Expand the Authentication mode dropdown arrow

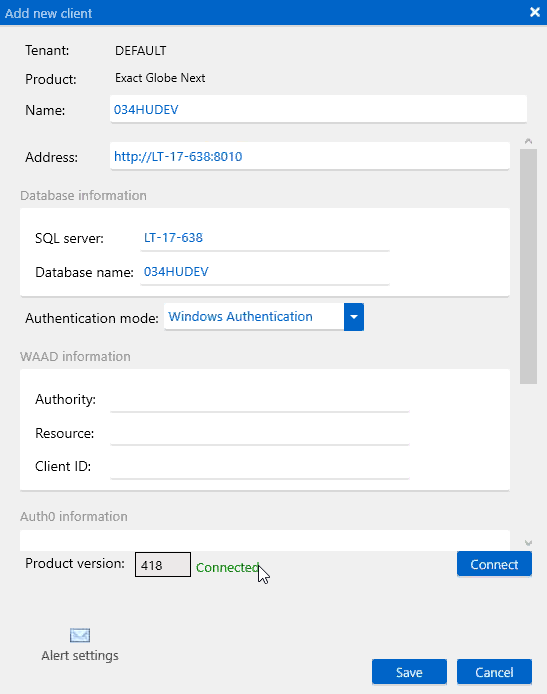[x=354, y=317]
